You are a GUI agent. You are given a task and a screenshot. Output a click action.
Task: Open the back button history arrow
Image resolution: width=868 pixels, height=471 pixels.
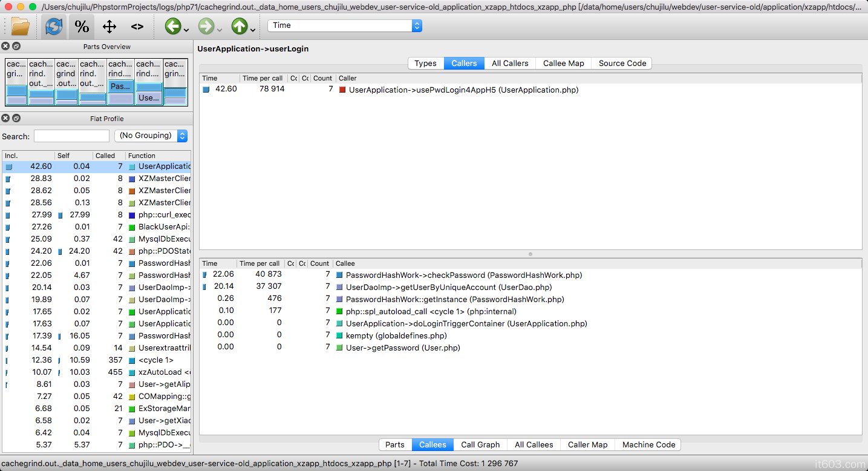(x=186, y=29)
